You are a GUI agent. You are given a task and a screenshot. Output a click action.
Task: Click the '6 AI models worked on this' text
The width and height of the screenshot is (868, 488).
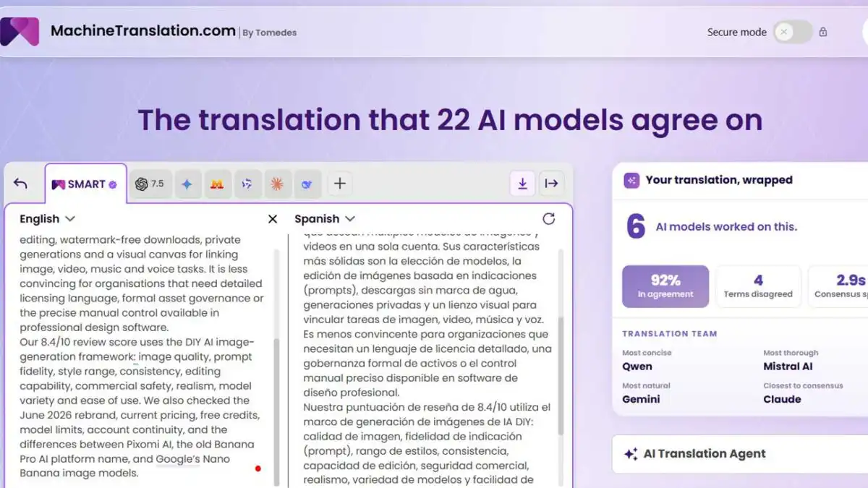(711, 227)
